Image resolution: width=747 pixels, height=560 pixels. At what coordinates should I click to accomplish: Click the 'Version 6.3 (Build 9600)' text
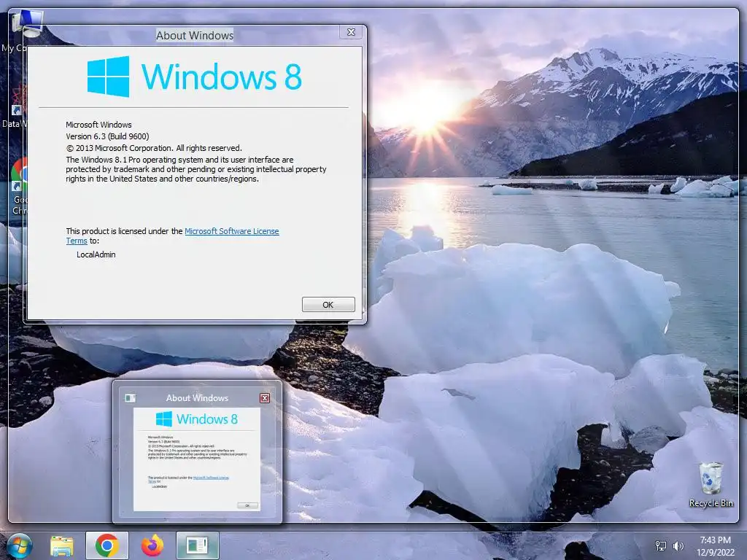click(x=107, y=136)
